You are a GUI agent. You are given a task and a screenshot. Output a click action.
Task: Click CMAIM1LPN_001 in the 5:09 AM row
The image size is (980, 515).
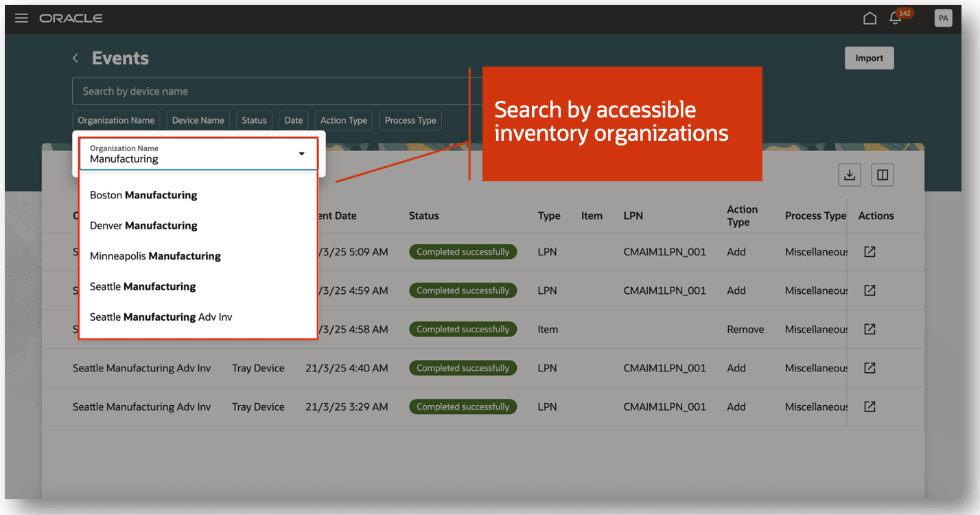(x=664, y=252)
